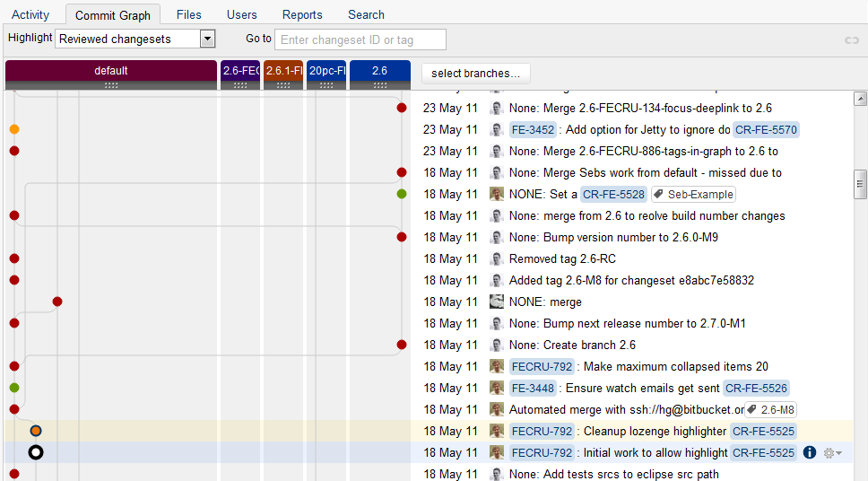Click the green commit node on the 2.6 branch
This screenshot has height=481, width=868.
point(402,194)
